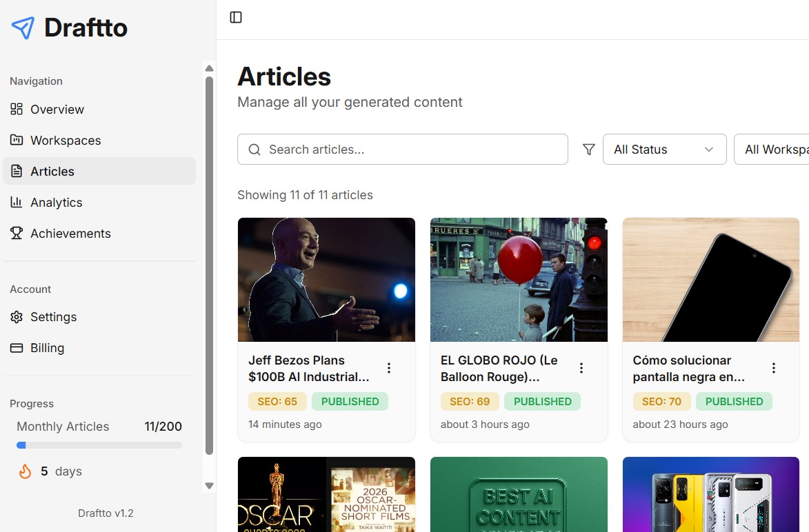This screenshot has width=809, height=532.
Task: Click the Jeff Bezos Plans $100B title
Action: (308, 369)
